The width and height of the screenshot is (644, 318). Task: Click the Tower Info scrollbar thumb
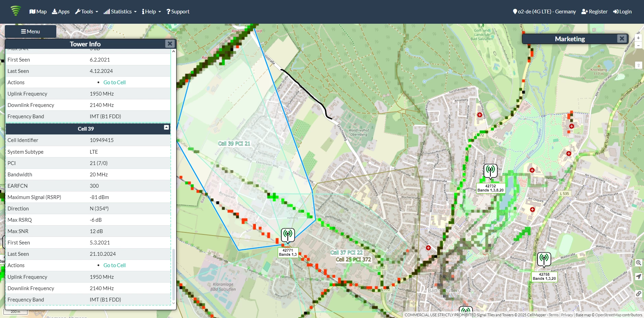pos(173,275)
